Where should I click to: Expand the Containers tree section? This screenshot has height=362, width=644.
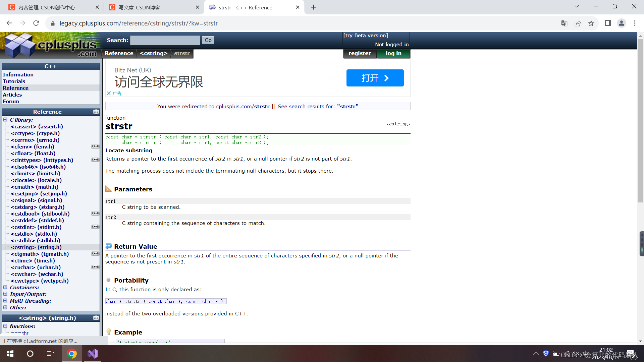coord(5,287)
